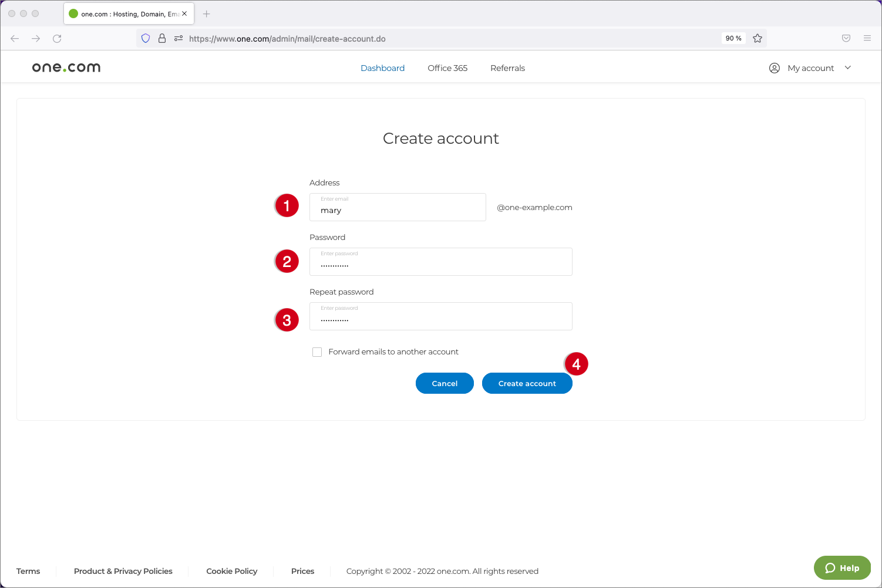882x588 pixels.
Task: Reload the page with the refresh icon
Action: [x=57, y=39]
